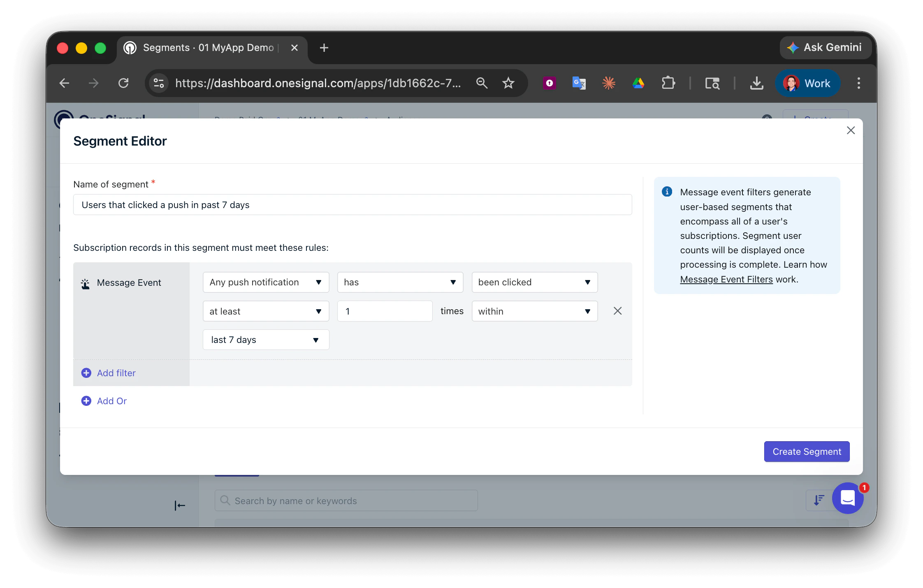Open the browser Downloads panel
The image size is (923, 588).
[756, 83]
